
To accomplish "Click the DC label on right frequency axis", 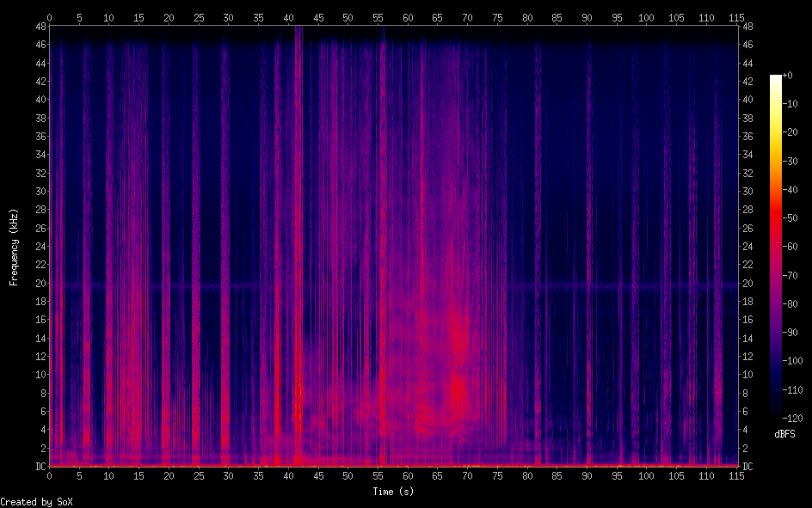I will coord(747,467).
